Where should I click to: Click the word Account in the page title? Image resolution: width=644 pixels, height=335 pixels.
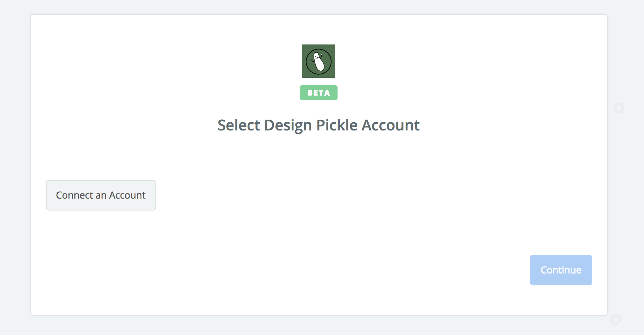point(390,125)
